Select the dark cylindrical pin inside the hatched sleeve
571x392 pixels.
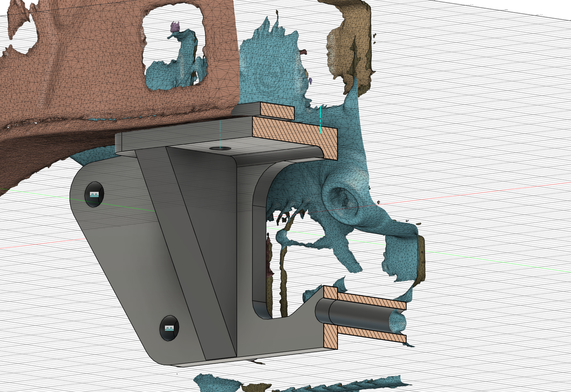360,314
